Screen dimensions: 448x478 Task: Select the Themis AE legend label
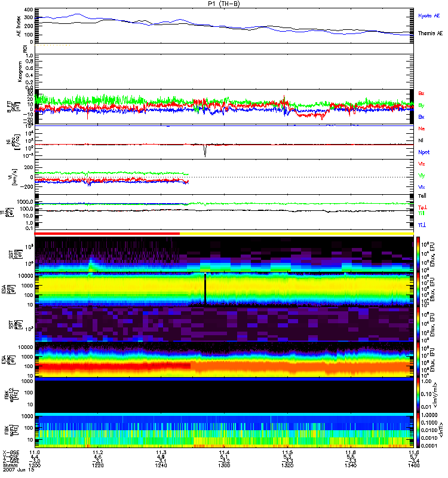click(x=430, y=33)
